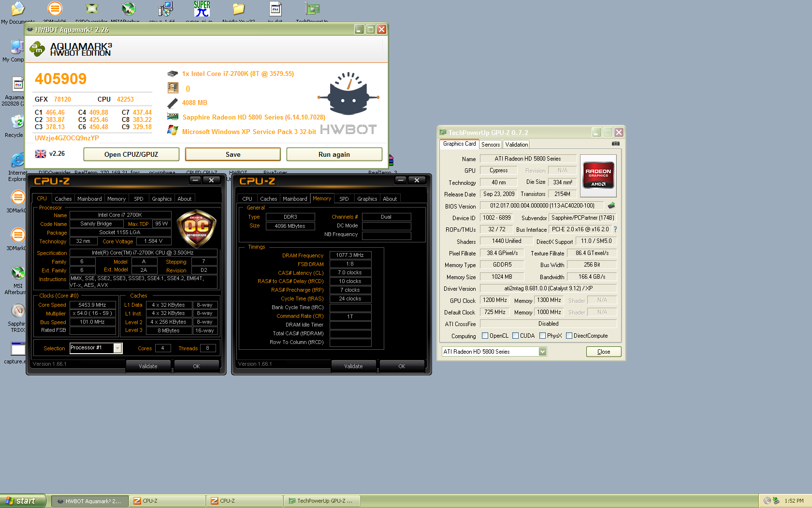Enable the DirectCompute checkbox
This screenshot has width=812, height=508.
pyautogui.click(x=569, y=336)
